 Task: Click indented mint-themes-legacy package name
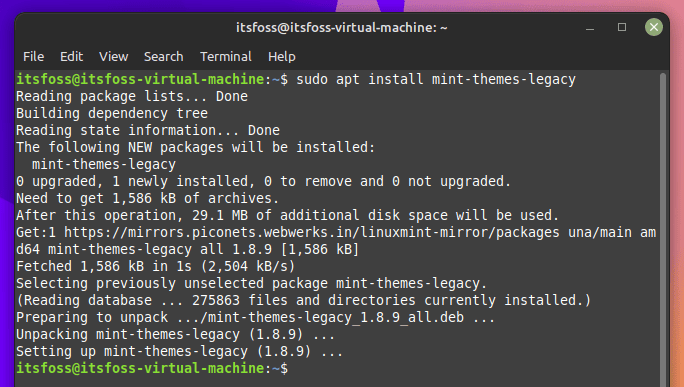tap(104, 164)
